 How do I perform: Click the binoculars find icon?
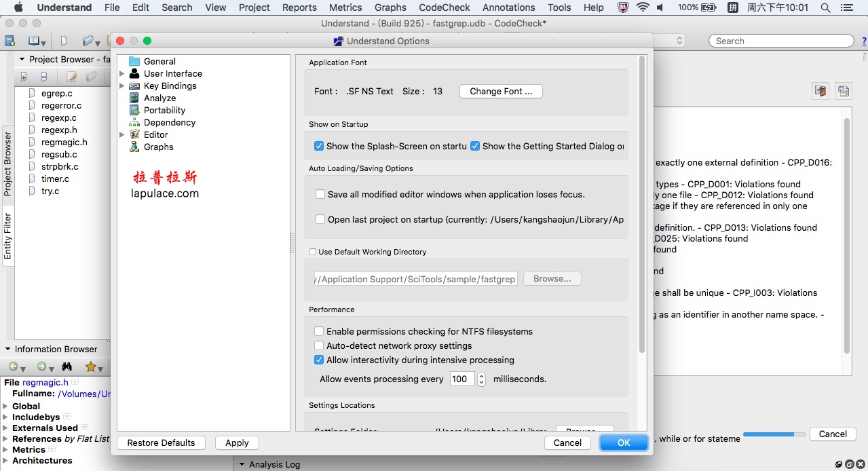tap(67, 366)
